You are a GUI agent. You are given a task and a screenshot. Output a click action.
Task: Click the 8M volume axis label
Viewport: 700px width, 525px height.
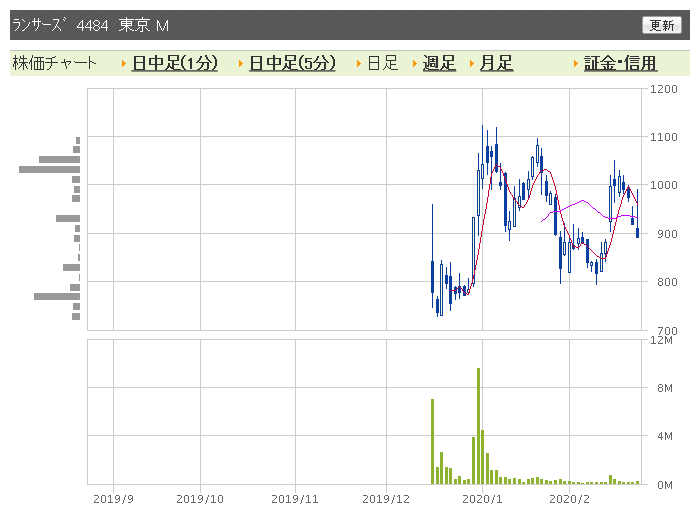(x=665, y=388)
